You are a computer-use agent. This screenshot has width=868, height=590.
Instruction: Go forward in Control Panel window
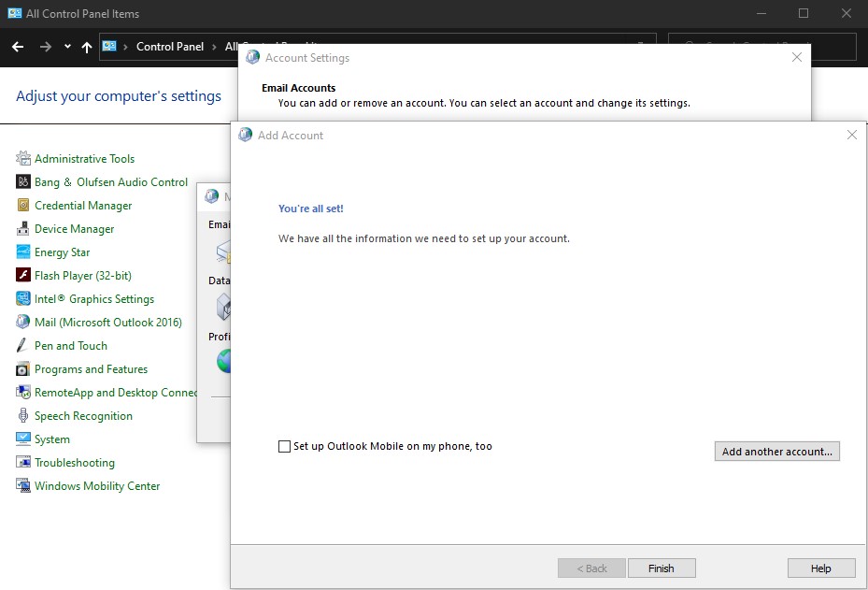point(46,47)
